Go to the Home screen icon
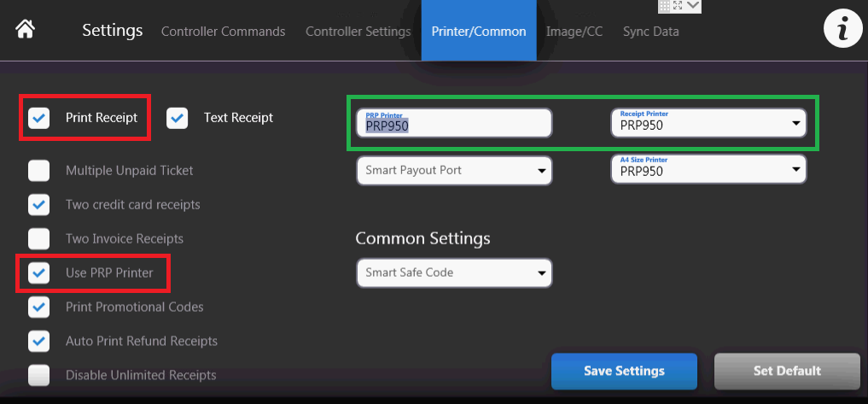Viewport: 868px width, 404px height. pos(26,29)
